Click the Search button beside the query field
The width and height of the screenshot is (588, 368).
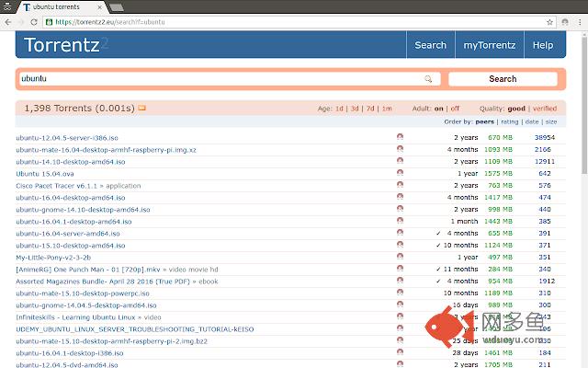point(503,79)
